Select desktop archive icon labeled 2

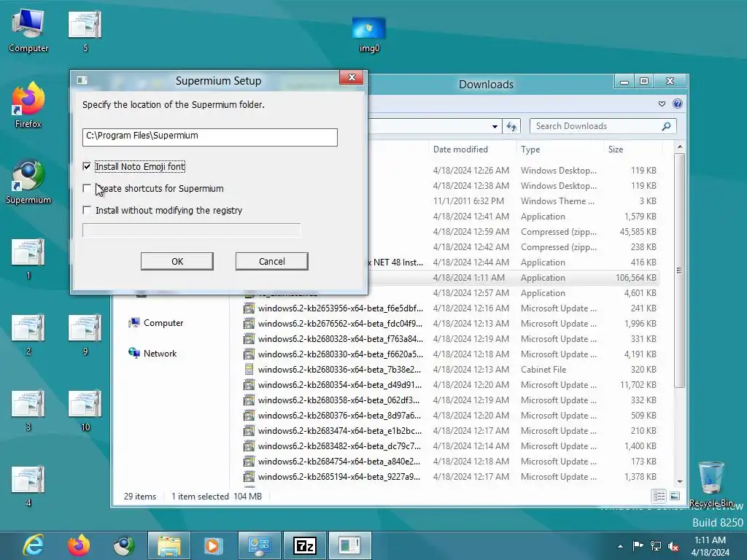click(28, 334)
